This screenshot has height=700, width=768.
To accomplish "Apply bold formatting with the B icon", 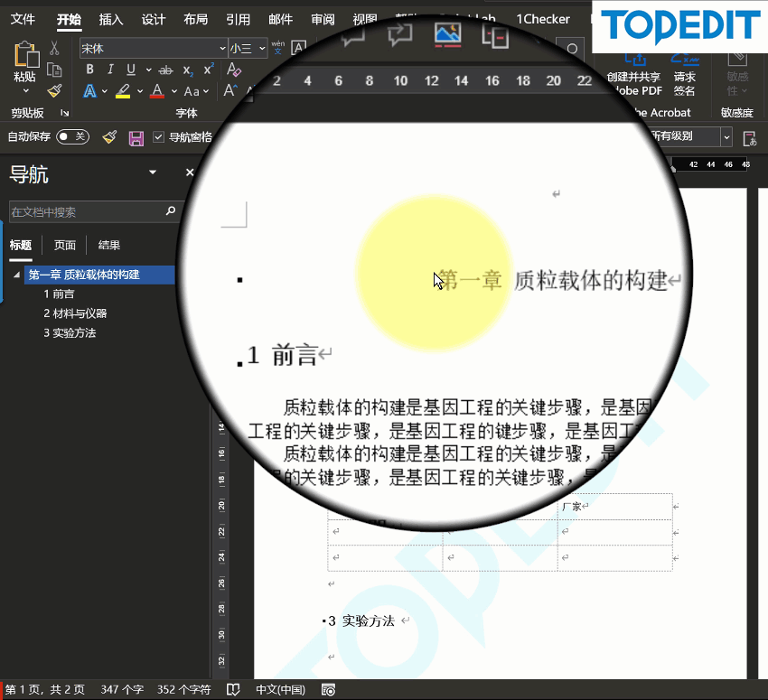I will tap(89, 70).
